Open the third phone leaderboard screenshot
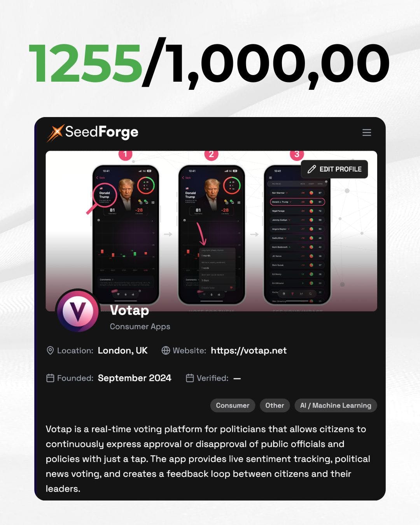This screenshot has height=525, width=420. (x=297, y=234)
